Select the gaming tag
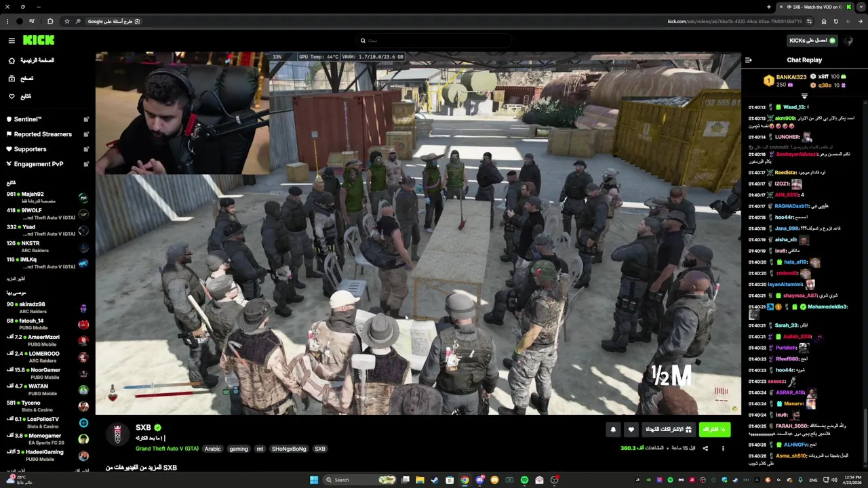 (x=238, y=449)
